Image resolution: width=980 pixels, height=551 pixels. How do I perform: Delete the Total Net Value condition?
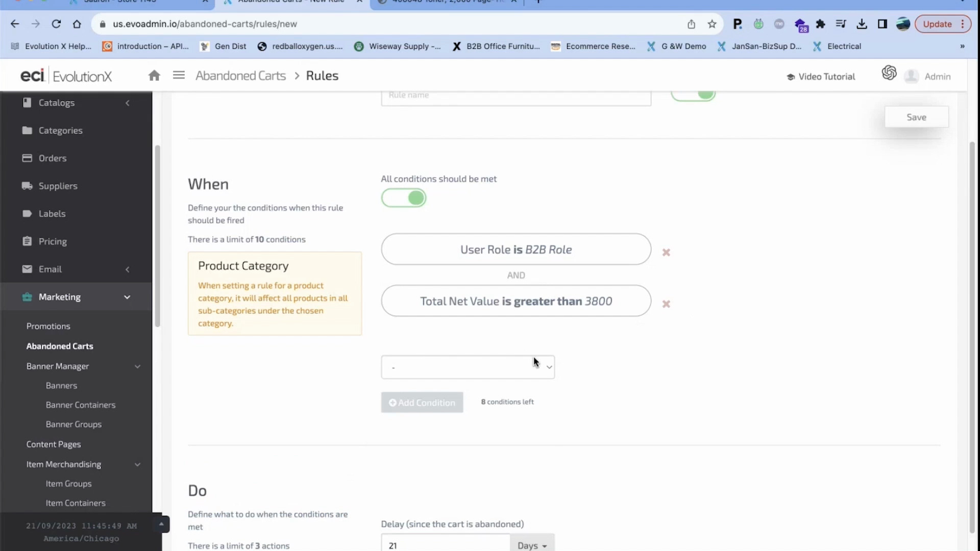(x=666, y=304)
